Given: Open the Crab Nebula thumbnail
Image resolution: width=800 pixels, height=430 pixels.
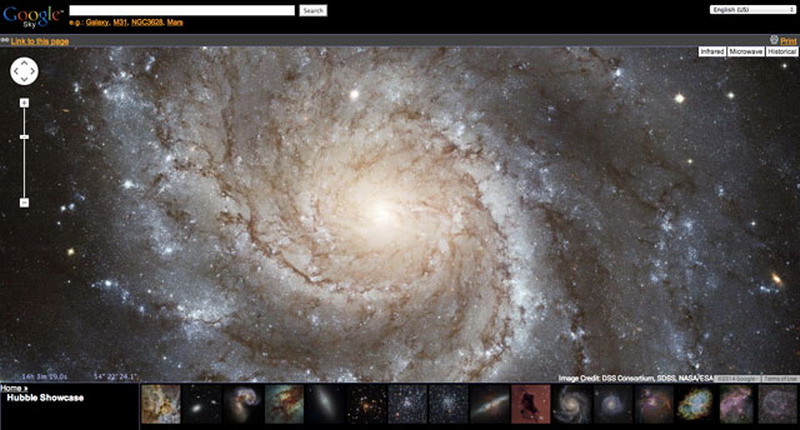Looking at the screenshot, I should click(x=695, y=404).
